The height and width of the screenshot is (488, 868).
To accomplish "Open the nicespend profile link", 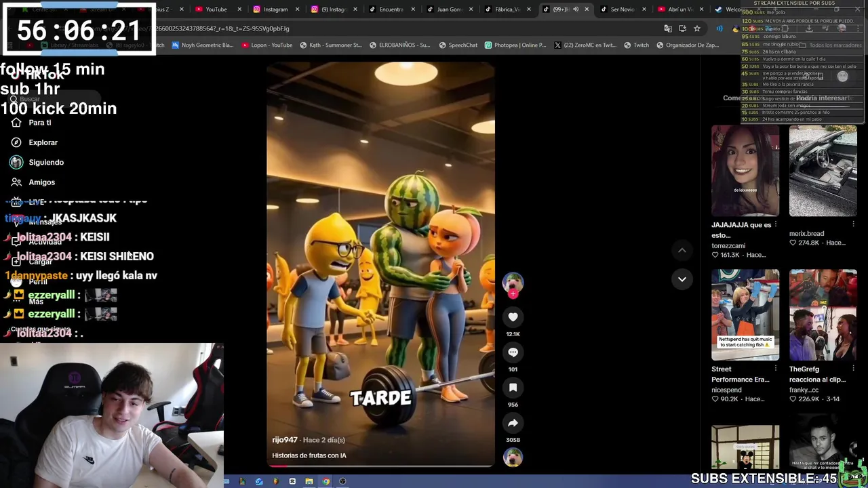I will click(x=726, y=390).
